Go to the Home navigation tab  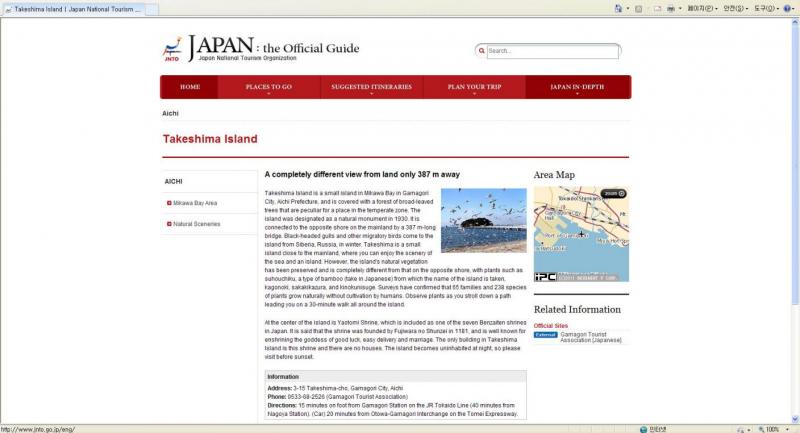[189, 88]
